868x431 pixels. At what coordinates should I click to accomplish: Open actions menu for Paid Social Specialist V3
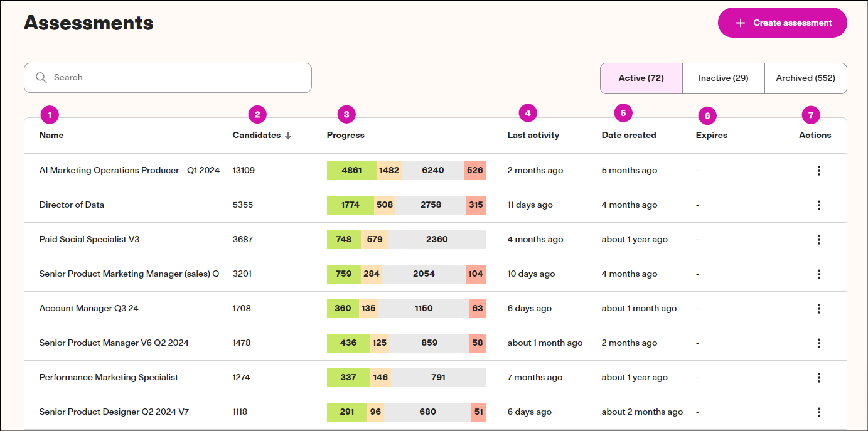(819, 239)
